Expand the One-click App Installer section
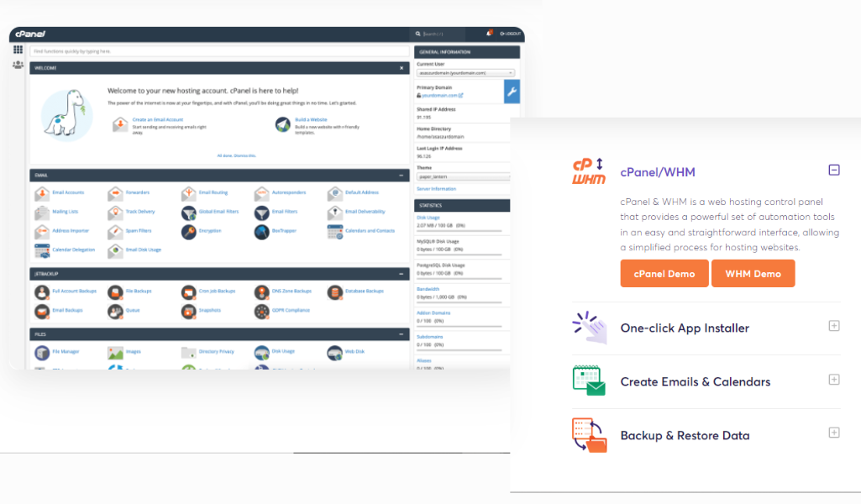 click(x=834, y=326)
